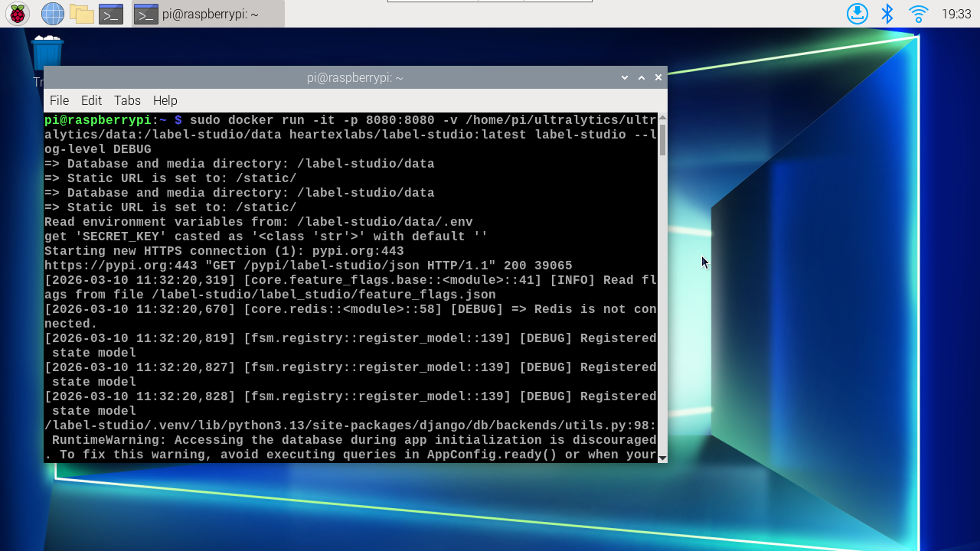
Task: Click the 'Redis is not connected' log line
Action: tap(351, 317)
